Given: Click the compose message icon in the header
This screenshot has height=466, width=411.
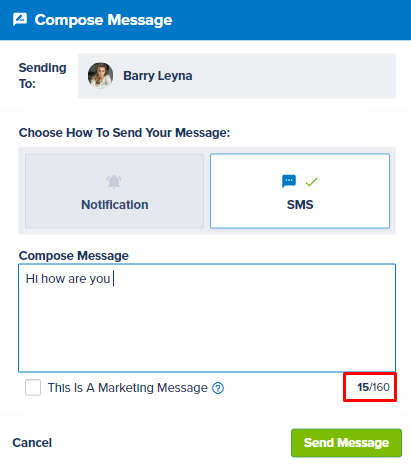Looking at the screenshot, I should coord(20,20).
